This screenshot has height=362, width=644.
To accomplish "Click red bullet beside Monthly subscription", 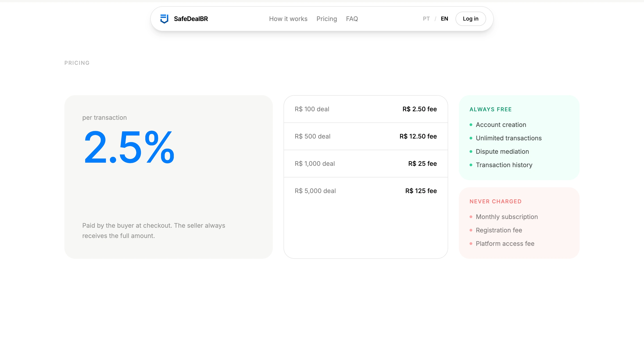I will 471,217.
